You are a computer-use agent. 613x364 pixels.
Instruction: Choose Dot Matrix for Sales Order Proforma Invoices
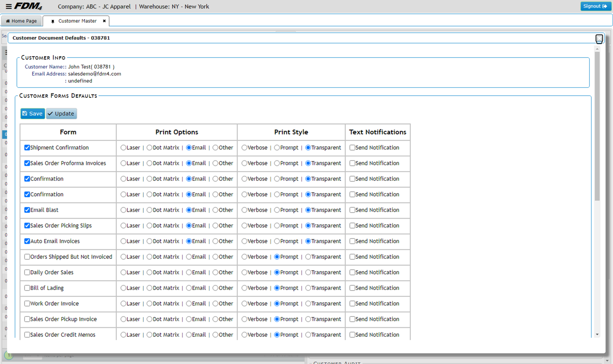coord(149,163)
